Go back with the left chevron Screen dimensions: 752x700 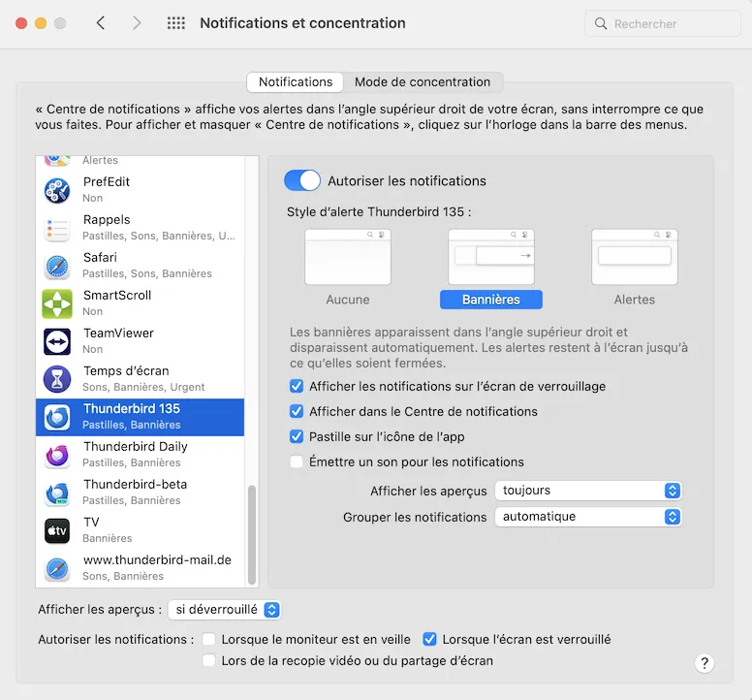tap(100, 22)
